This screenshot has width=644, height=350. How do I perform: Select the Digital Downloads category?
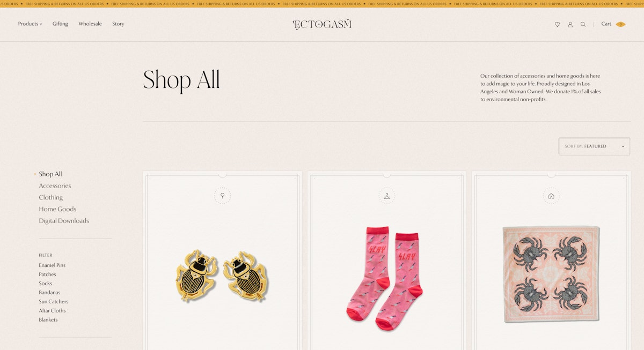pos(64,221)
